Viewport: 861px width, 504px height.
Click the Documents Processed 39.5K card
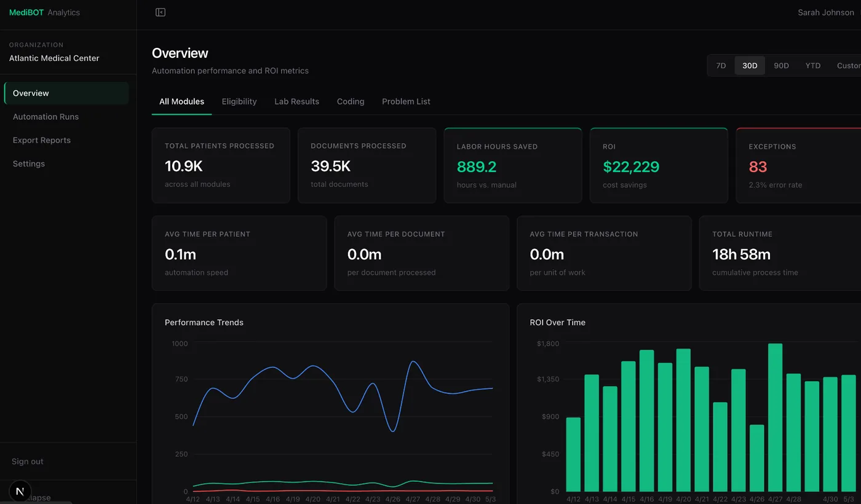pyautogui.click(x=367, y=165)
